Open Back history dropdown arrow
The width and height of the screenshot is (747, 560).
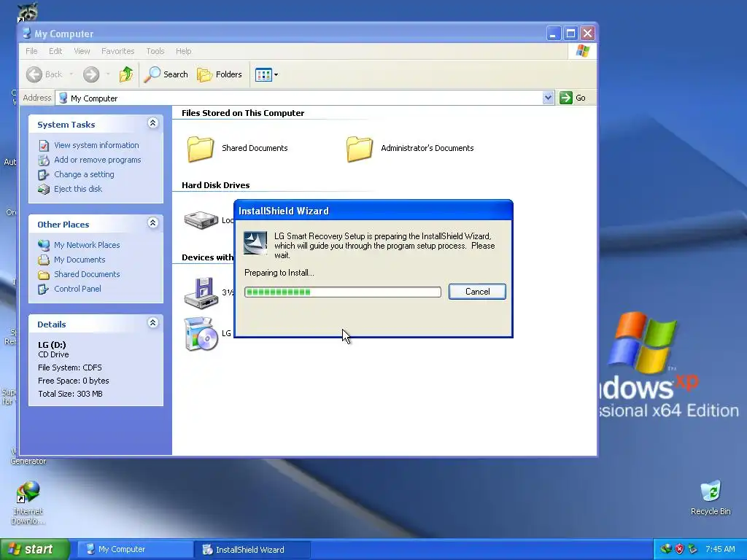click(x=71, y=74)
